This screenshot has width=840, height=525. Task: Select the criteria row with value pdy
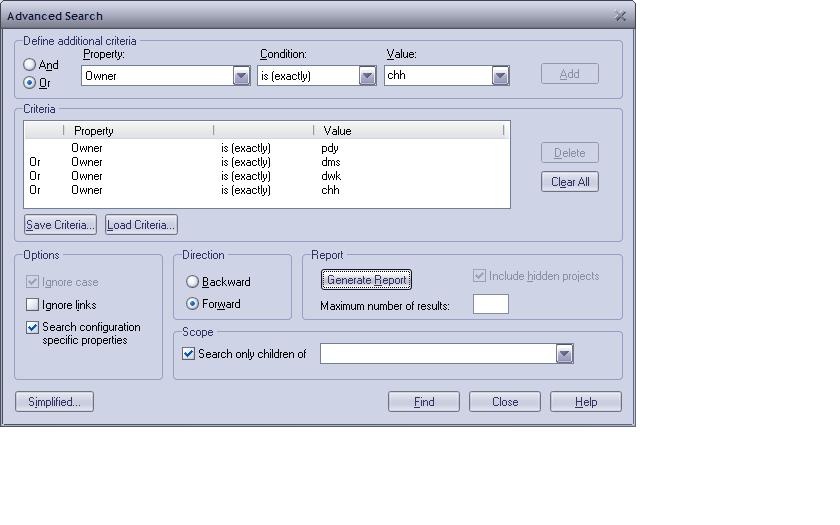point(267,148)
